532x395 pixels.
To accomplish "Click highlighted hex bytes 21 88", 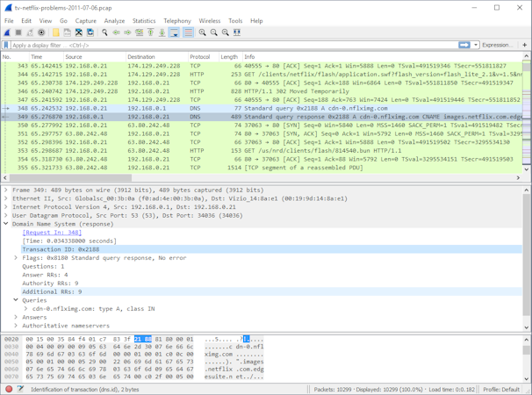I will (x=143, y=339).
